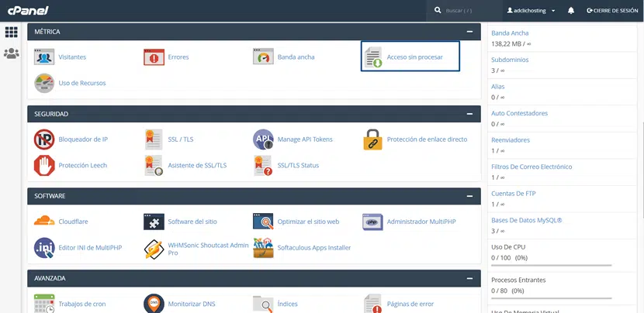Click the Buscar search field
Viewport: 644px width, 313px height.
coord(466,11)
